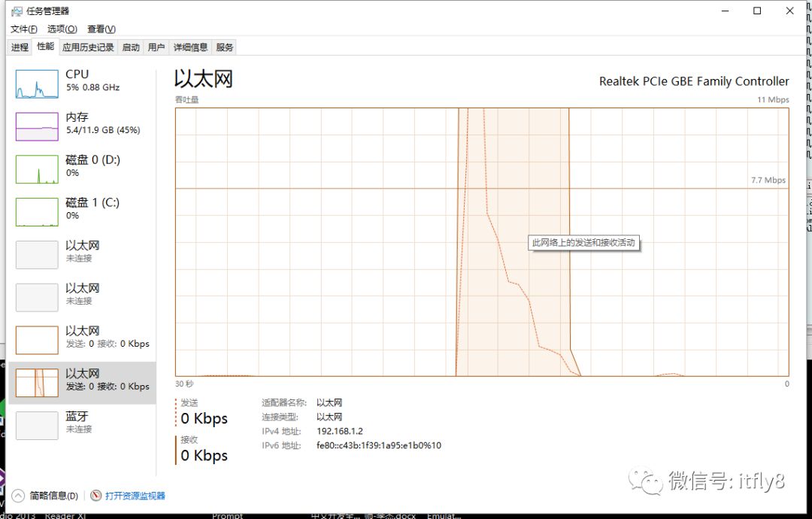Switch to the 详细信息 tab
The width and height of the screenshot is (812, 519).
pyautogui.click(x=190, y=47)
